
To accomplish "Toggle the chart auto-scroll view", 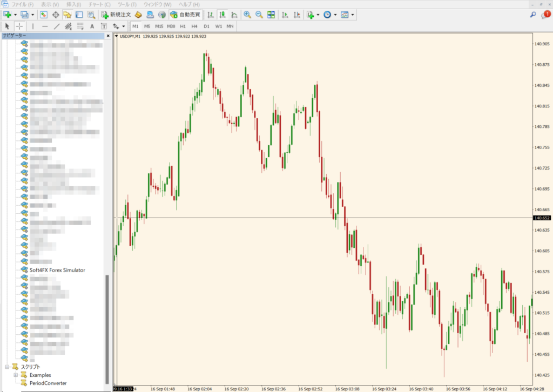I will click(x=285, y=15).
